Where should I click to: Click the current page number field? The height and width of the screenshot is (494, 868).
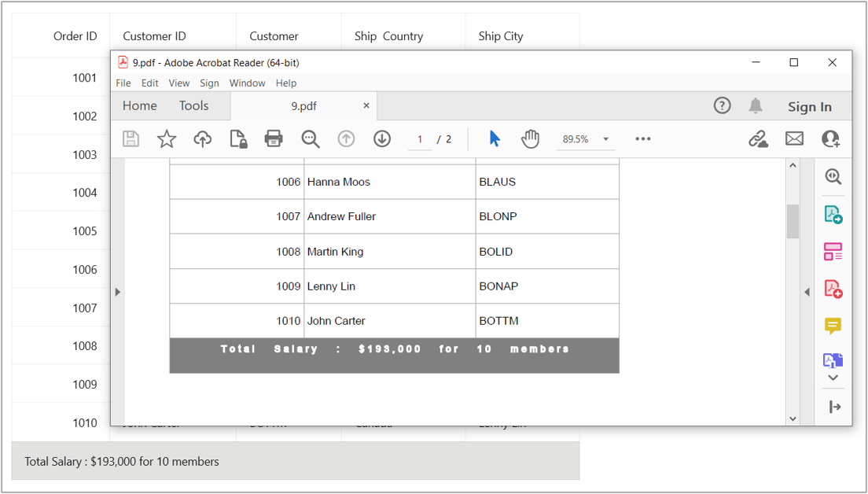(420, 139)
